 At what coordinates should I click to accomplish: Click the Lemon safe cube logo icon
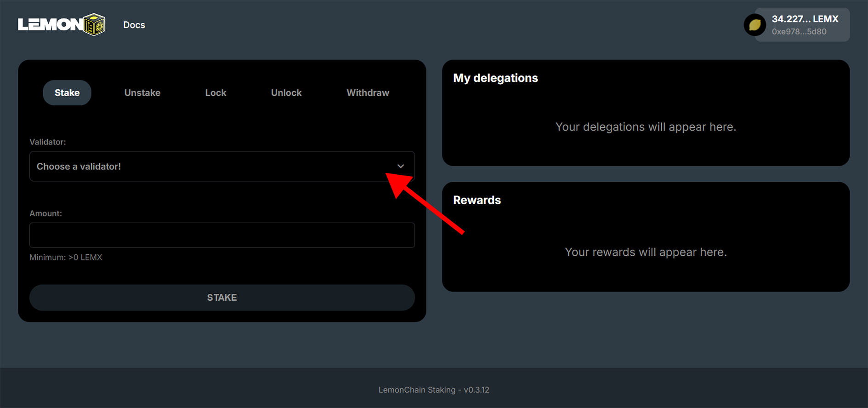(x=95, y=25)
